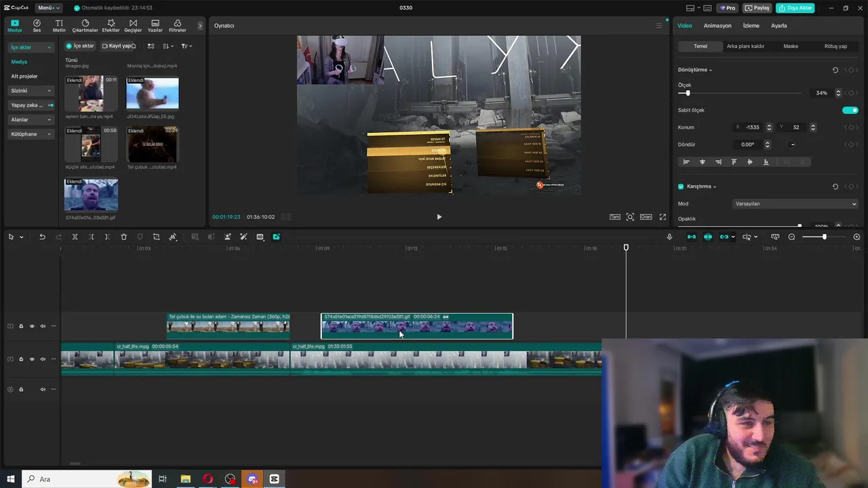
Task: Select the 574a5fe01a gif media thumbnail
Action: [x=91, y=195]
